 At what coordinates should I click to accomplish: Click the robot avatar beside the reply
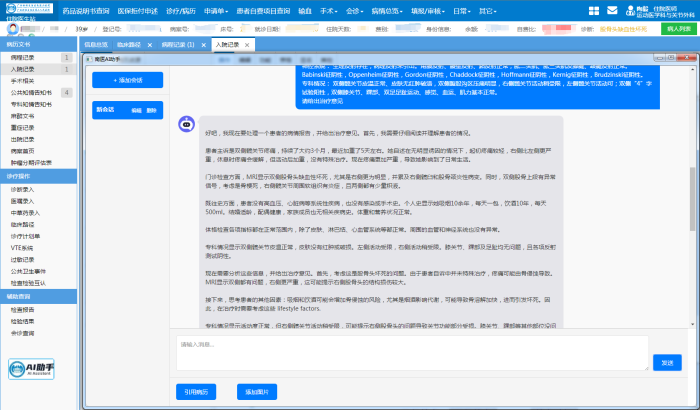pos(184,126)
